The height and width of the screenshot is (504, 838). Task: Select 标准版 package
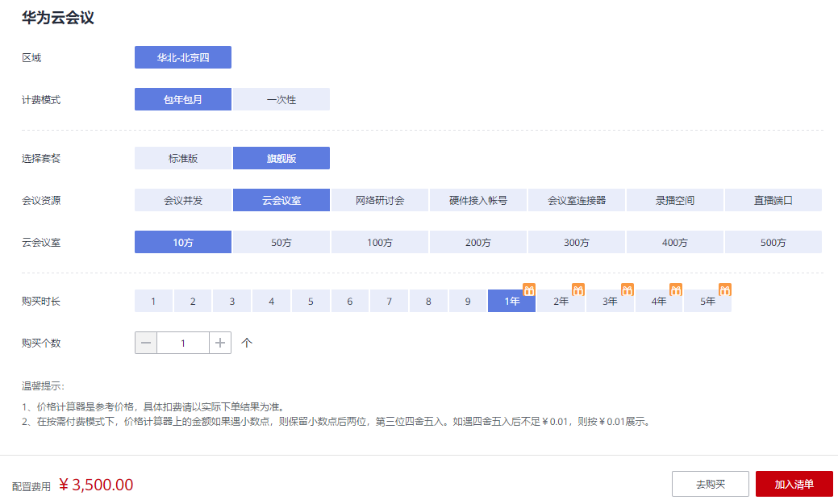pyautogui.click(x=183, y=158)
